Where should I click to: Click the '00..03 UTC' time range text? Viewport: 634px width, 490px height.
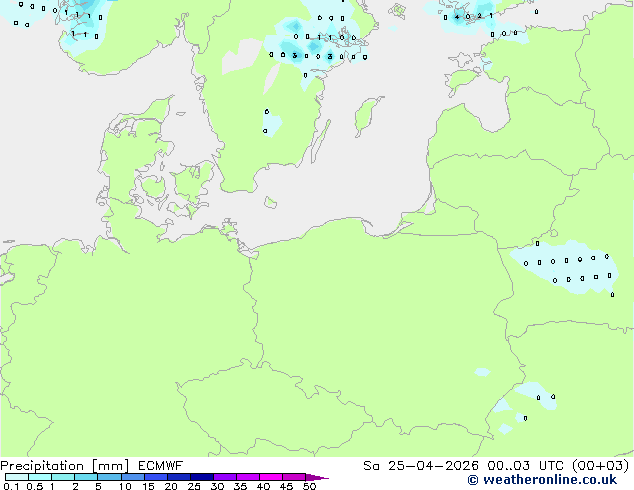pos(525,466)
